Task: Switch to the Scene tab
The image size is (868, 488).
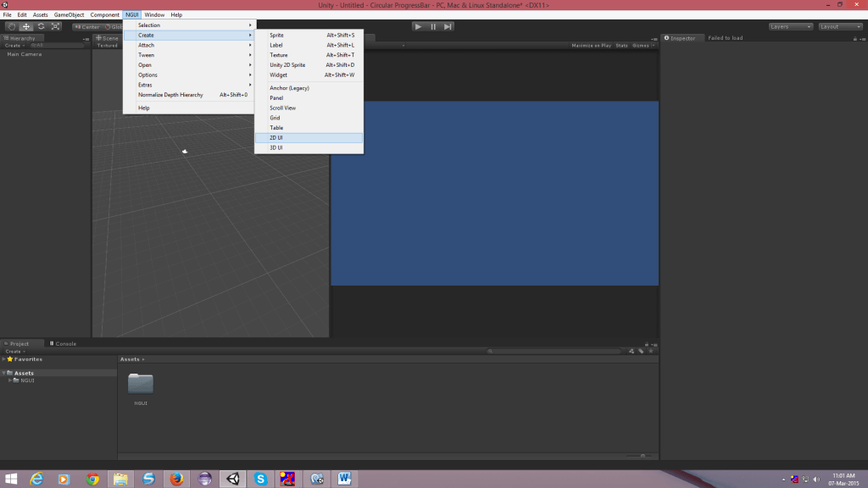Action: [x=108, y=38]
